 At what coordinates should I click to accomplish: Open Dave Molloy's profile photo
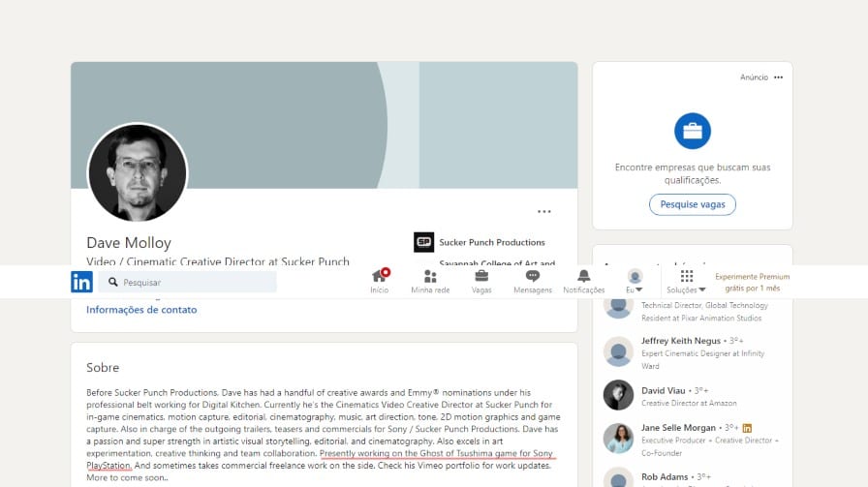click(x=138, y=172)
